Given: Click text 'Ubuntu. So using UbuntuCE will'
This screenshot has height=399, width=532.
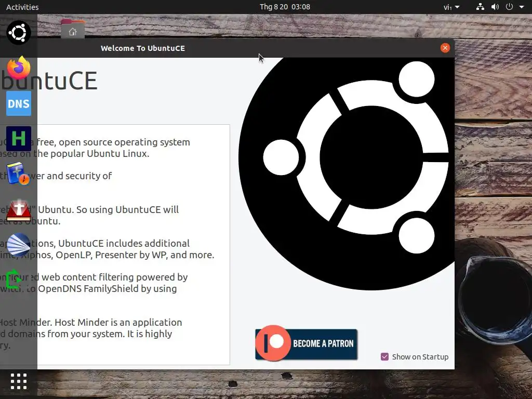Looking at the screenshot, I should click(108, 210).
